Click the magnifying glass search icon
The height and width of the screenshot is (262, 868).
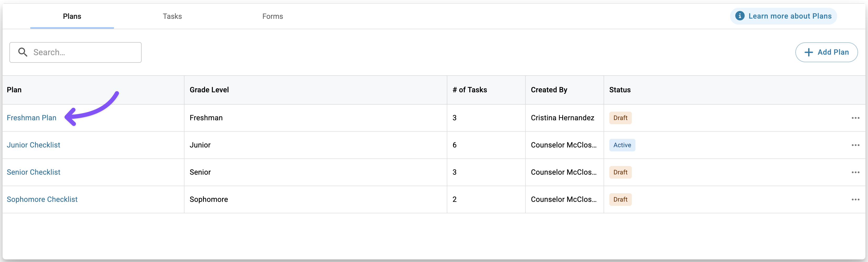click(22, 52)
